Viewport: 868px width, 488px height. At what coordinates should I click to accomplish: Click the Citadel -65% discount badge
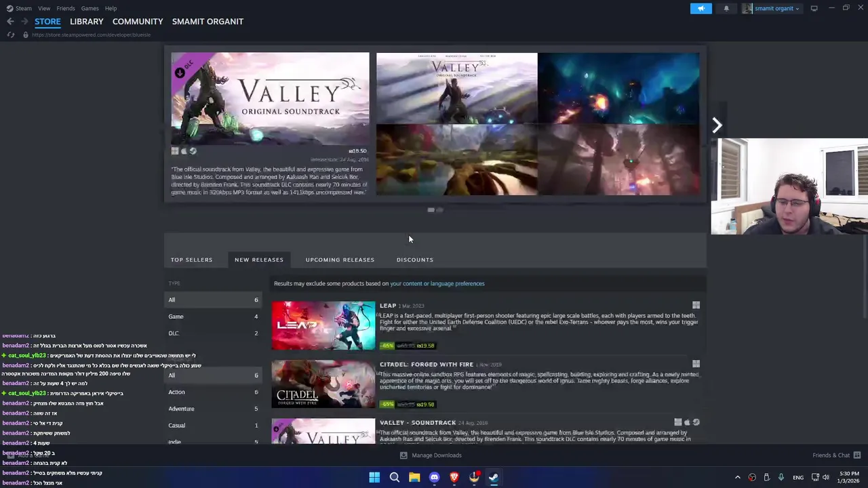[387, 405]
